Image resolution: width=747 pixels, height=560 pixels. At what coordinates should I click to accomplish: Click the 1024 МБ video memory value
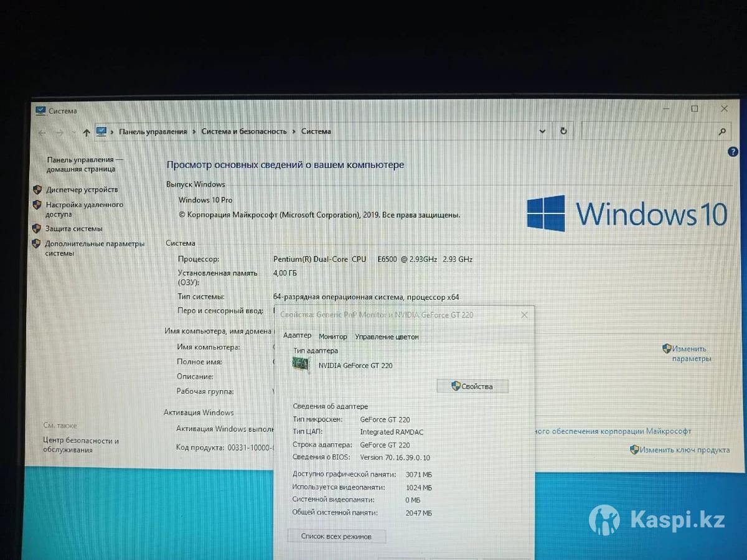418,488
